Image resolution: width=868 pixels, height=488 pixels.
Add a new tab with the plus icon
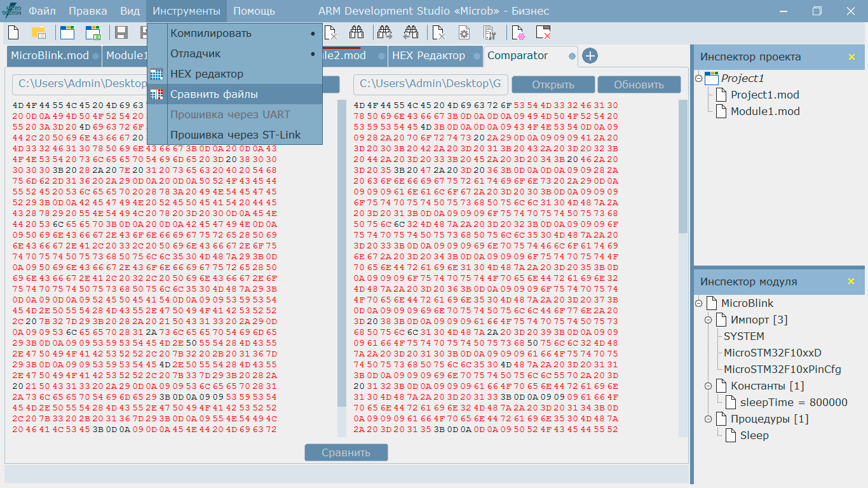point(590,56)
